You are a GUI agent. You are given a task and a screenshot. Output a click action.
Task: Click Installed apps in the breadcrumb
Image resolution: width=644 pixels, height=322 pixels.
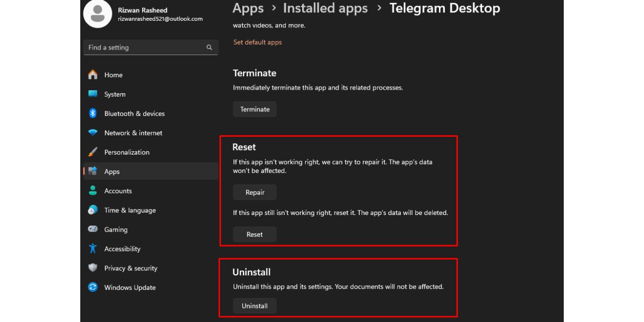(x=325, y=8)
